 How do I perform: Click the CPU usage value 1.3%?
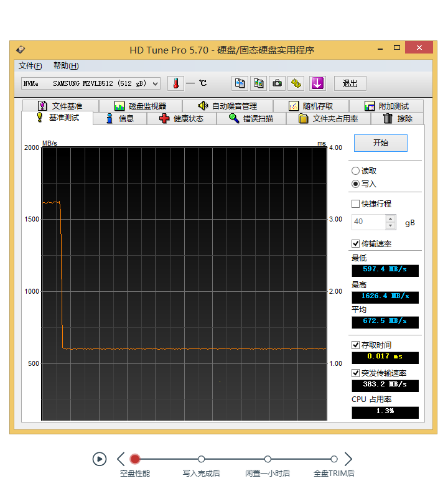click(385, 413)
